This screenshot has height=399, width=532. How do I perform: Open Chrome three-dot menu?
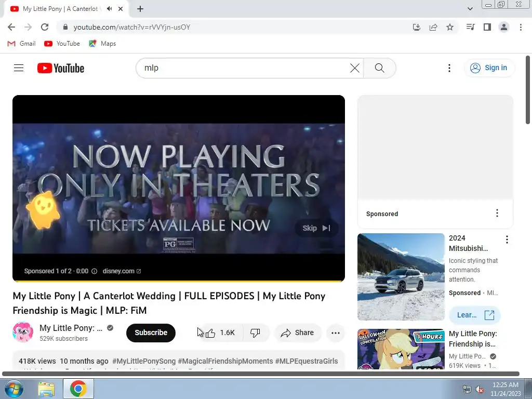tap(521, 27)
